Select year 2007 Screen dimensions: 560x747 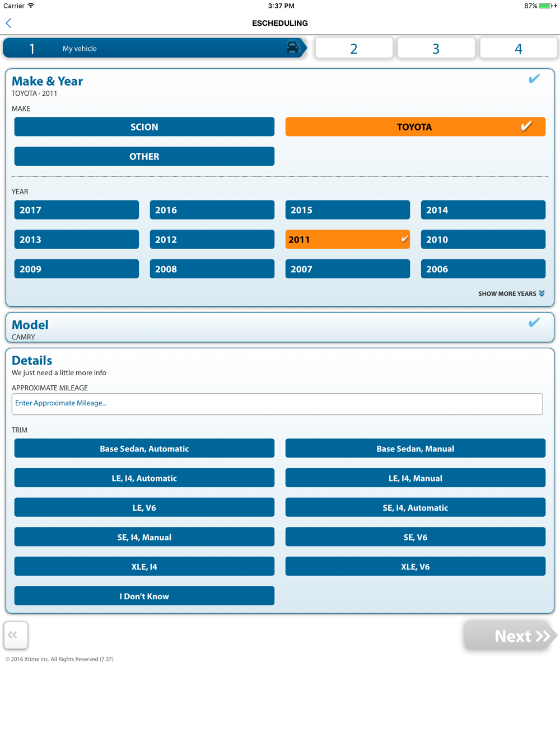[x=348, y=269]
